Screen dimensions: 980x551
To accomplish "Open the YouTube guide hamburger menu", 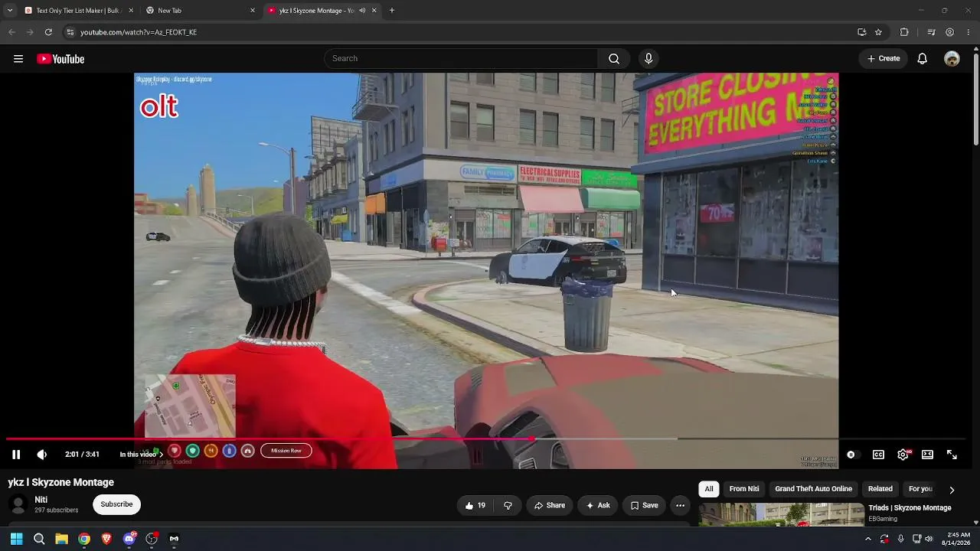I will click(18, 59).
